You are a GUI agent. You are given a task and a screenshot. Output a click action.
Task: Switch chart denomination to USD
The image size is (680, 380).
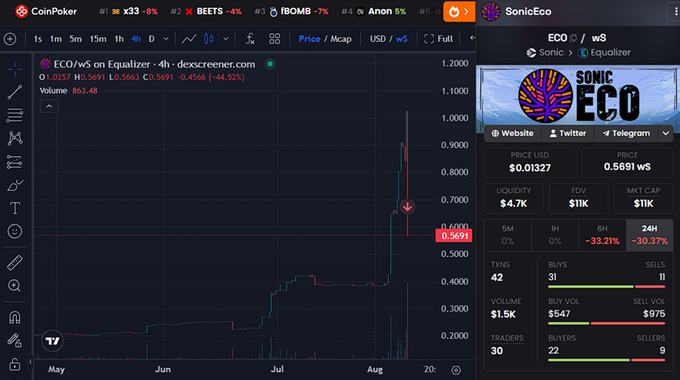tap(378, 39)
